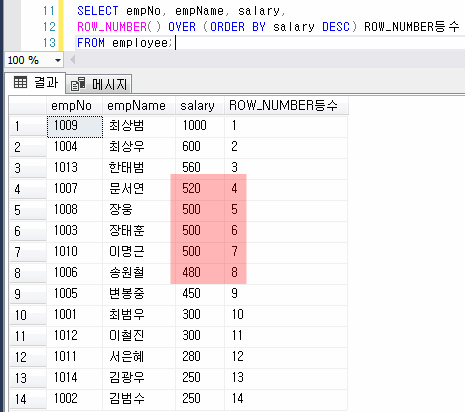The image size is (465, 412).
Task: Click empName cell 장웅
Action: pos(139,210)
